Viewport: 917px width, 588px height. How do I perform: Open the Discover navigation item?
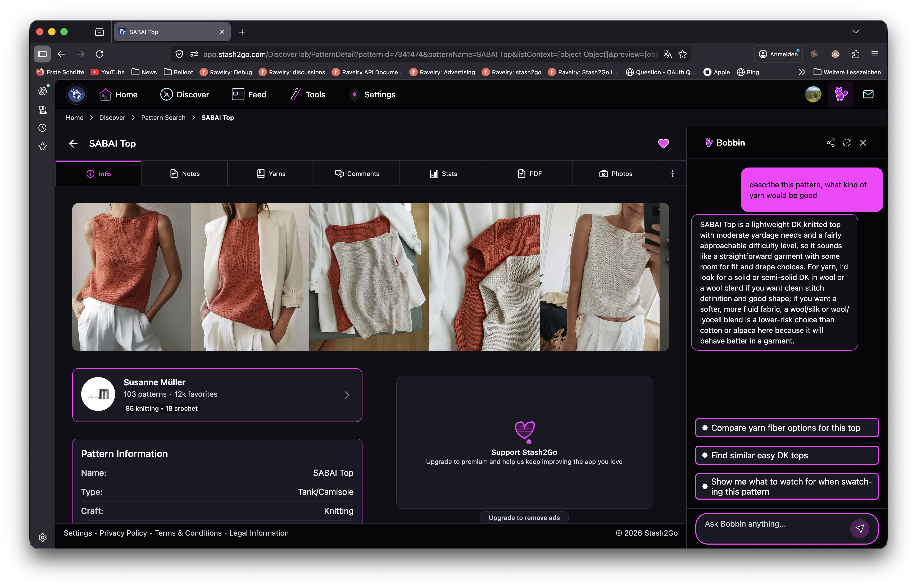pos(185,94)
